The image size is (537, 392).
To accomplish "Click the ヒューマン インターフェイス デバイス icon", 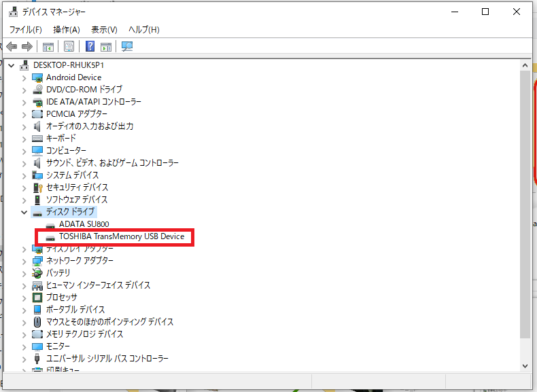I will 37,285.
